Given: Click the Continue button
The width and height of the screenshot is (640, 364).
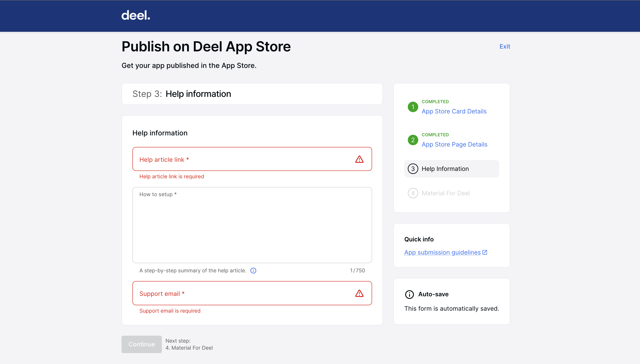Looking at the screenshot, I should [x=142, y=344].
